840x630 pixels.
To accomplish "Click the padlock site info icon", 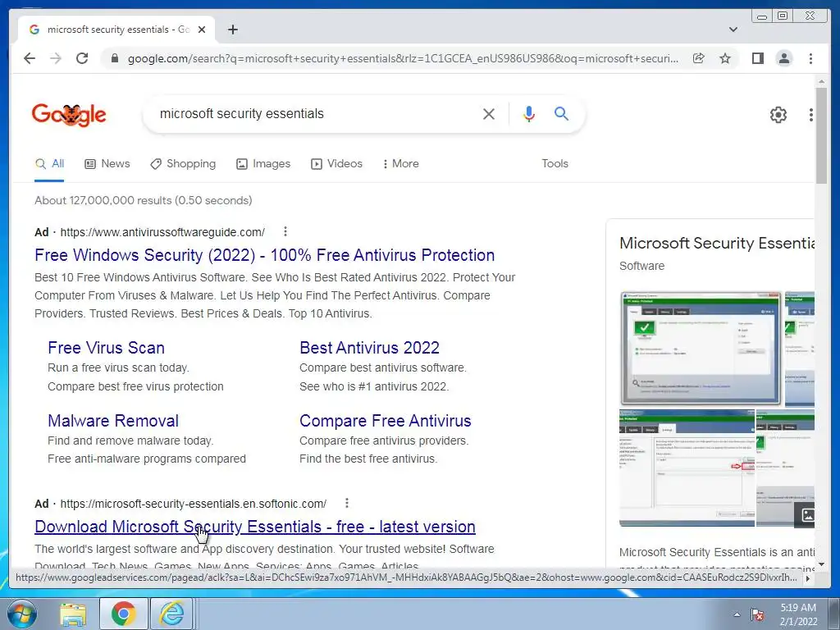I will [114, 58].
